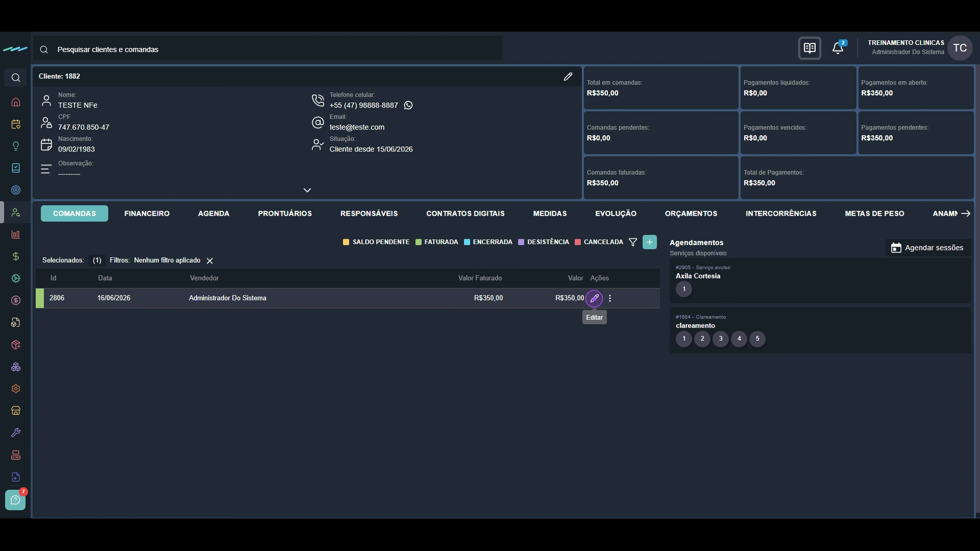Click the email teste@teste.com
This screenshot has width=980, height=551.
[x=357, y=128]
